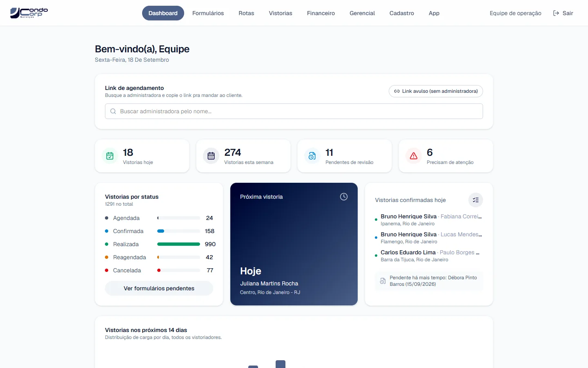Click the file icon beside Pendente há mais tempo
588x368 pixels.
[383, 281]
